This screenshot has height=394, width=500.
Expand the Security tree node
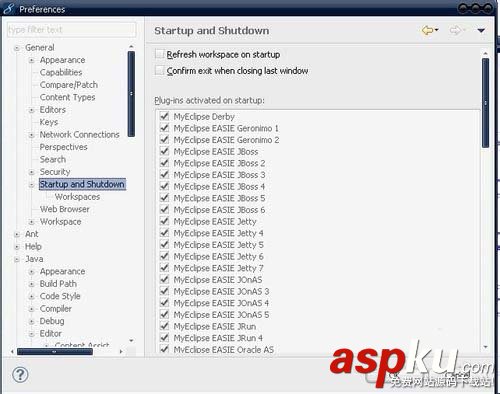tap(32, 172)
